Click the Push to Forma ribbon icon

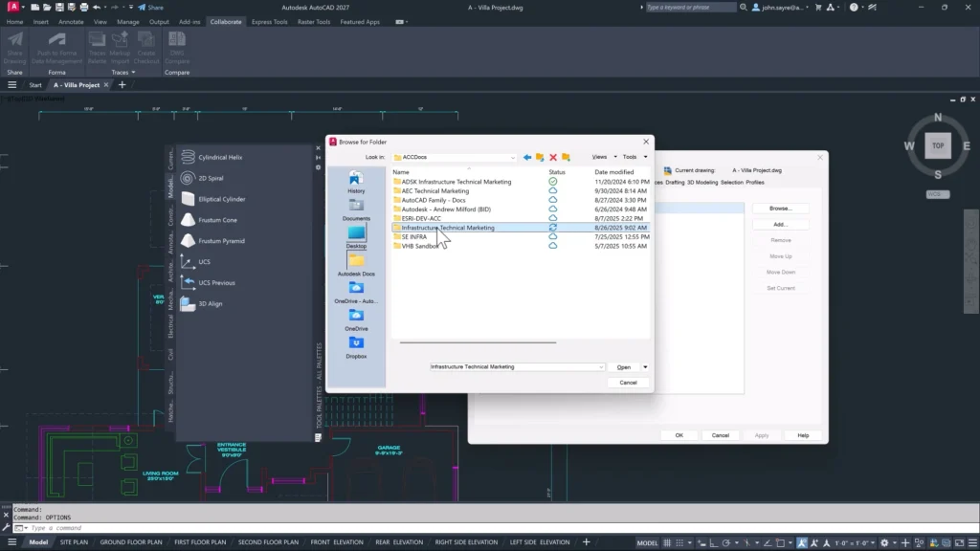tap(56, 48)
